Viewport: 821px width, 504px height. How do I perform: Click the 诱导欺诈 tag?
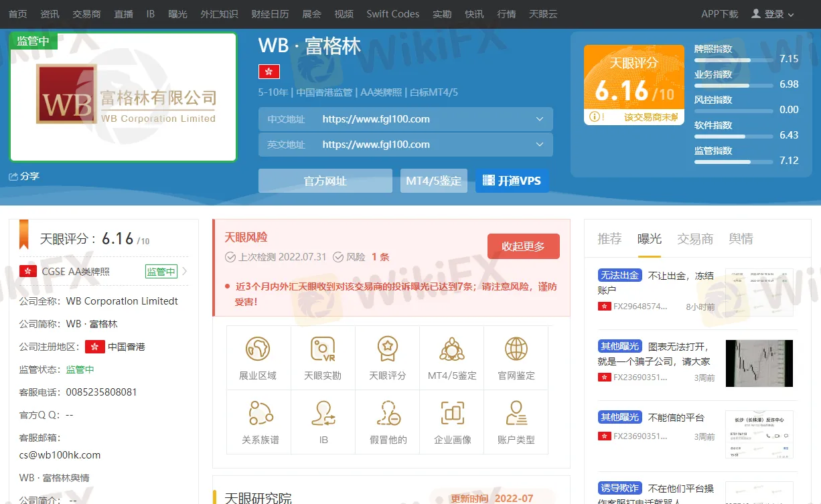pyautogui.click(x=620, y=488)
